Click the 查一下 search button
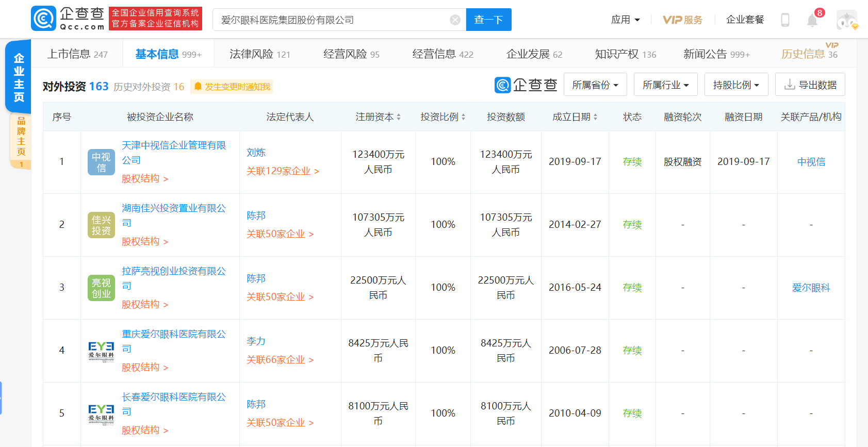This screenshot has height=447, width=868. [x=488, y=20]
